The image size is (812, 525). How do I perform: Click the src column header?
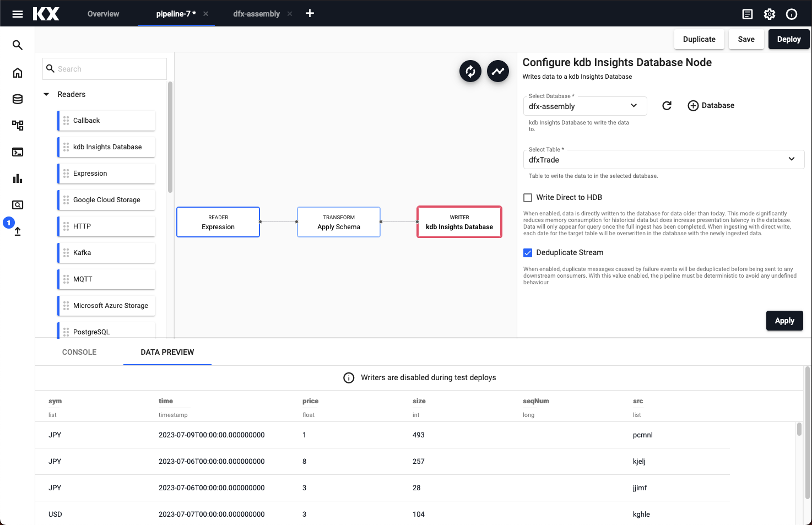click(638, 401)
